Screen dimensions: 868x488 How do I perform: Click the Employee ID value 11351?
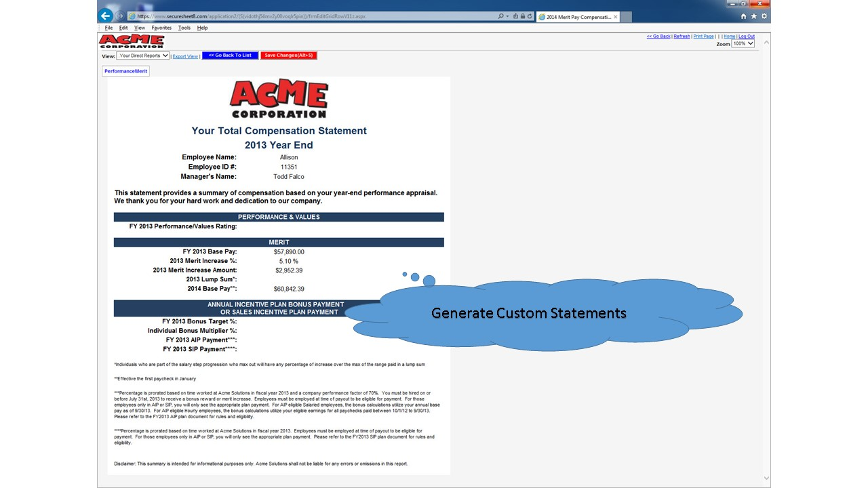tap(289, 167)
